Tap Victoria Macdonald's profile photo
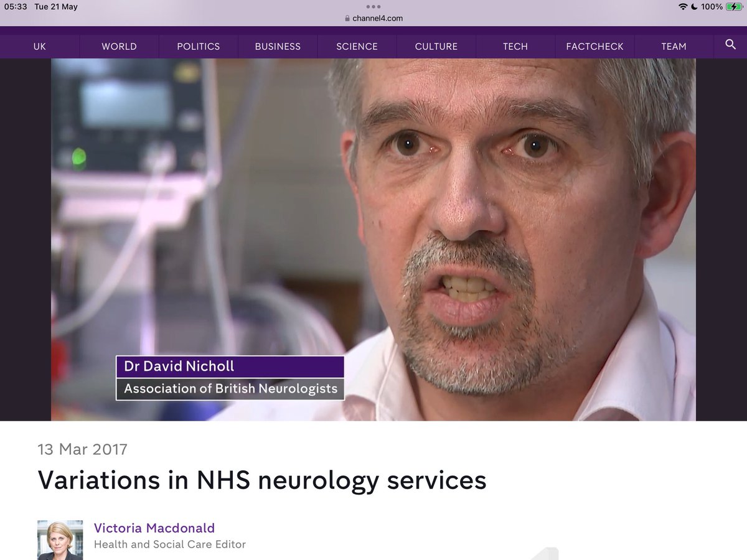The width and height of the screenshot is (747, 560). coord(60,540)
